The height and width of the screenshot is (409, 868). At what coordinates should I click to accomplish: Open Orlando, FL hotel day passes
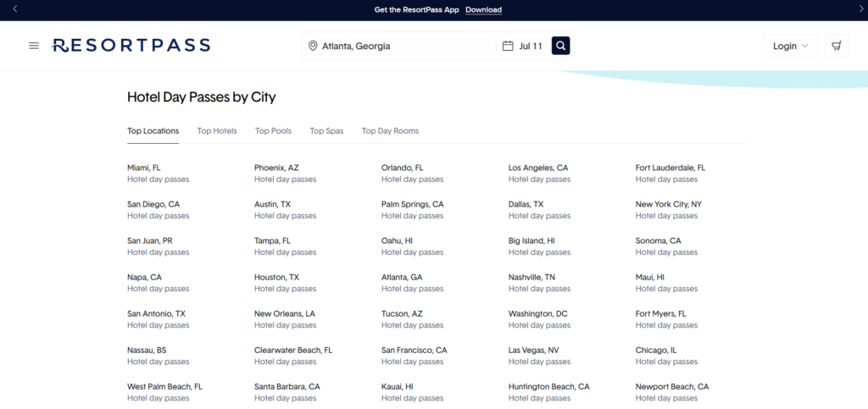(x=413, y=173)
